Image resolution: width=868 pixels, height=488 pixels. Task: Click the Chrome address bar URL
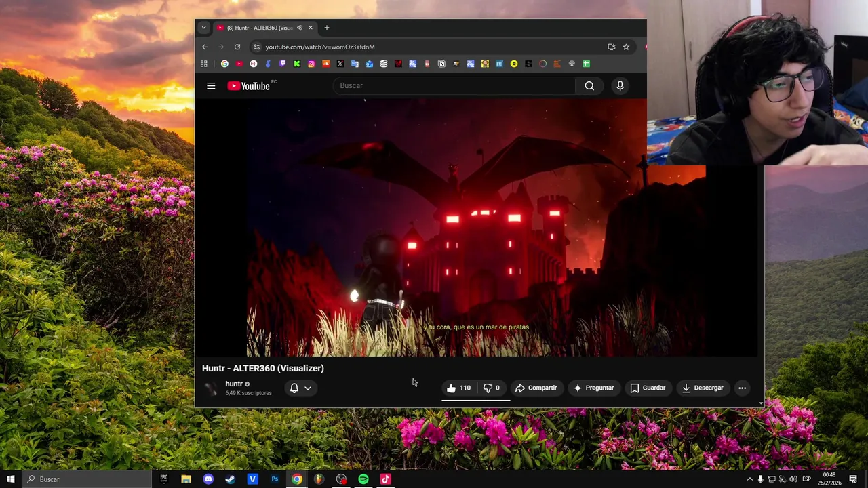coord(320,47)
